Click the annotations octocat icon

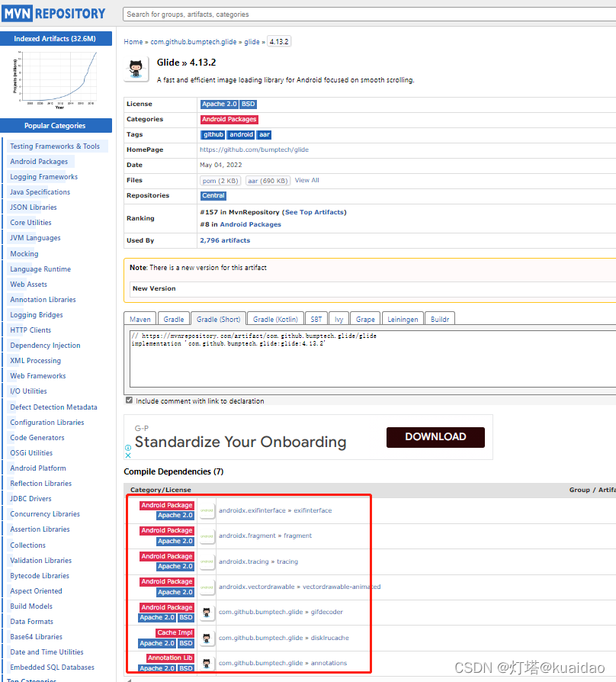point(207,663)
